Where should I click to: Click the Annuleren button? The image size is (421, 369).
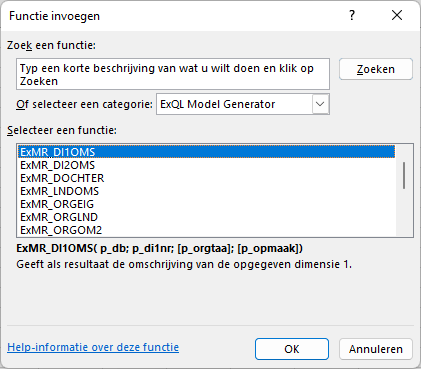(376, 349)
